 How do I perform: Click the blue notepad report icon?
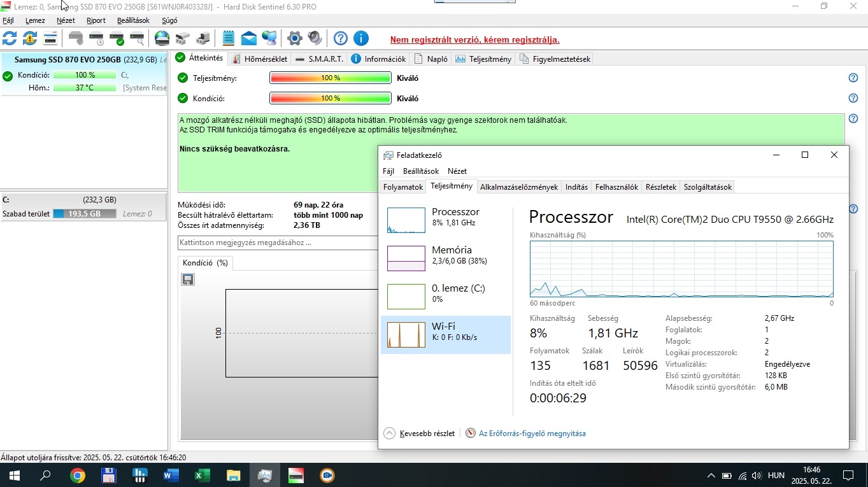(x=229, y=38)
